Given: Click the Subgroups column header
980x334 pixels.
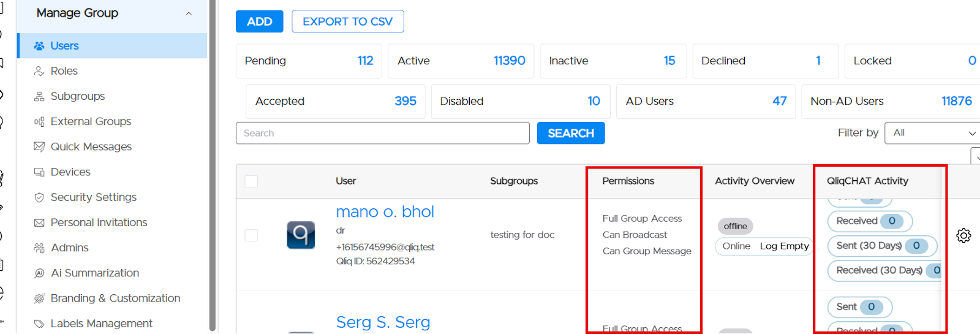Looking at the screenshot, I should click(514, 181).
